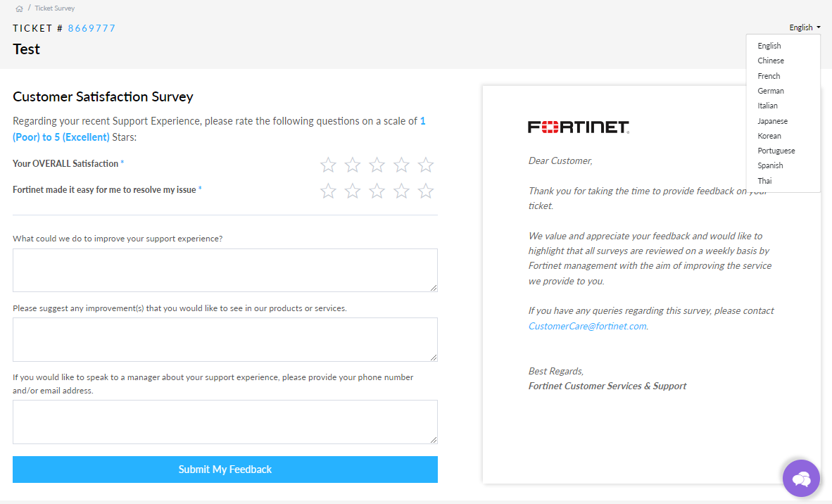Rate easy to resolve issue four stars
Viewport: 832px width, 504px height.
(401, 191)
